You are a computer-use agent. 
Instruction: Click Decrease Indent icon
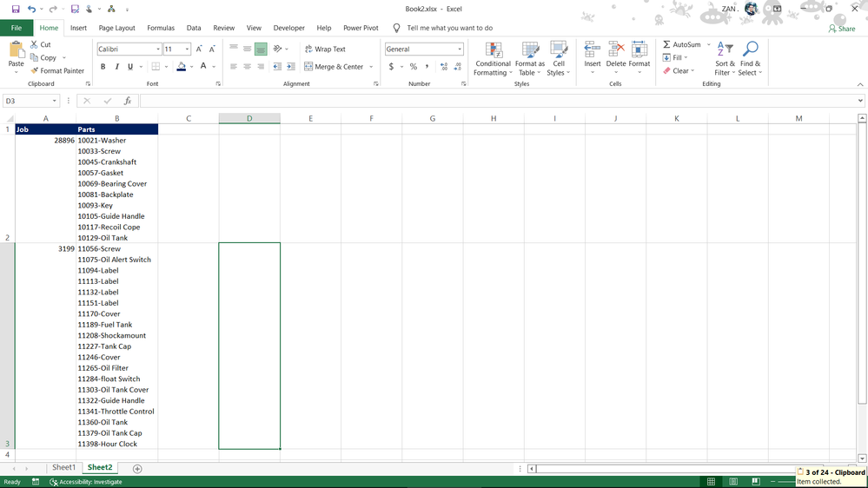pos(277,66)
